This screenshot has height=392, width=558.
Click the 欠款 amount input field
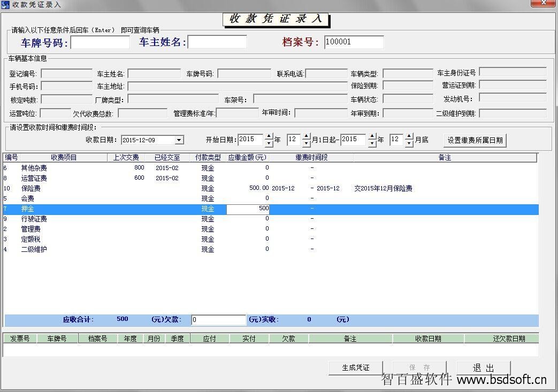tap(218, 320)
